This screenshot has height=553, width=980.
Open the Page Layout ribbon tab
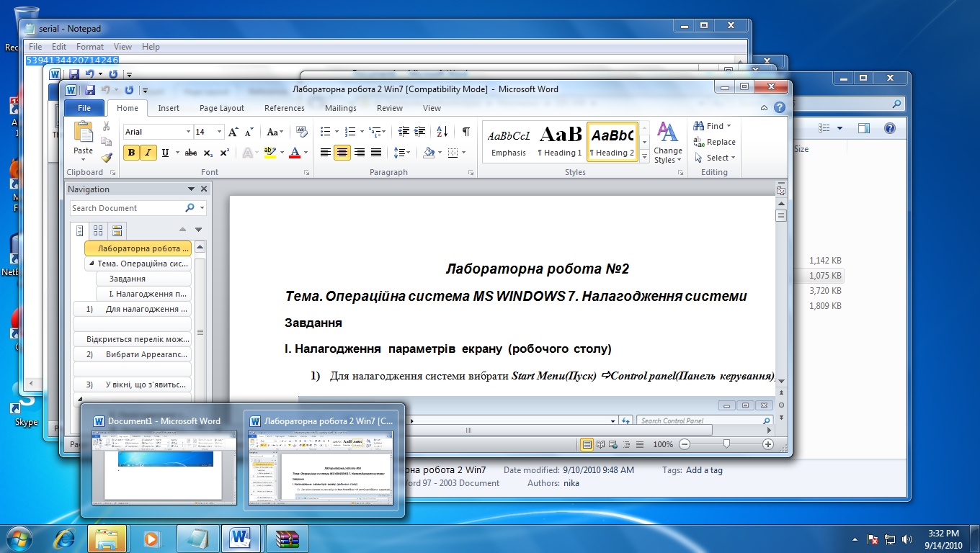coord(222,108)
